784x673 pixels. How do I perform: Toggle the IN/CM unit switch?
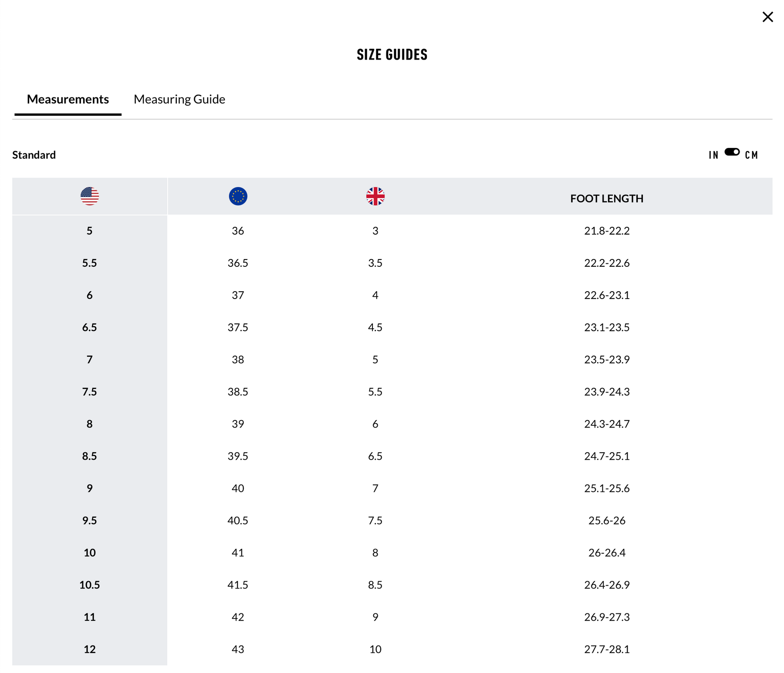pos(732,152)
